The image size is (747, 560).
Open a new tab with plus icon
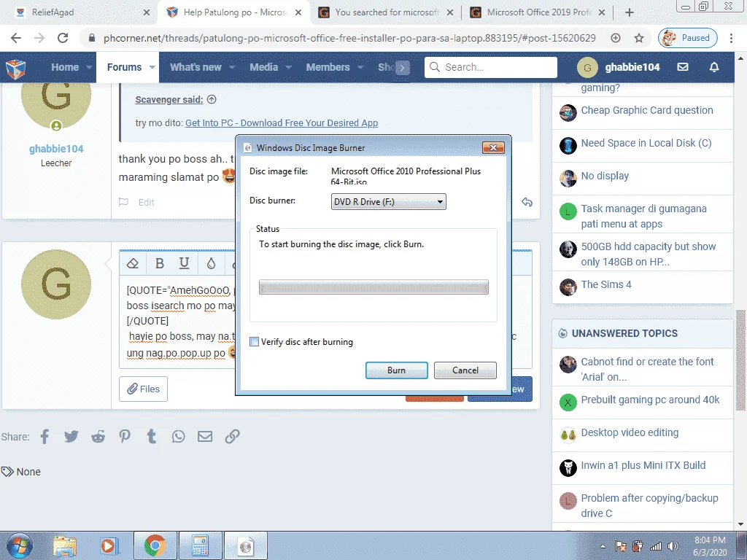click(630, 12)
